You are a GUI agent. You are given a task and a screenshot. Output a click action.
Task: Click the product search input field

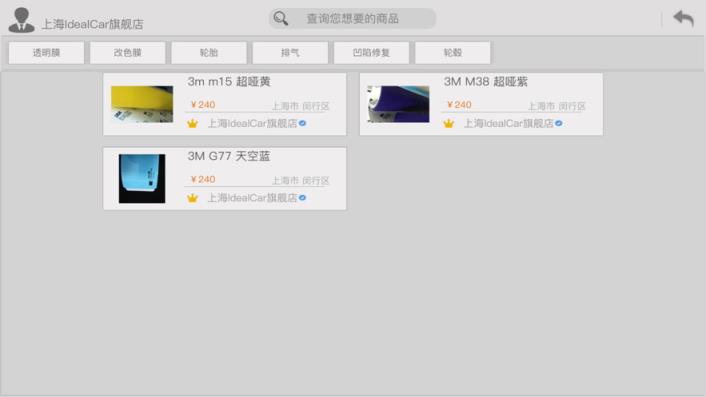[352, 18]
